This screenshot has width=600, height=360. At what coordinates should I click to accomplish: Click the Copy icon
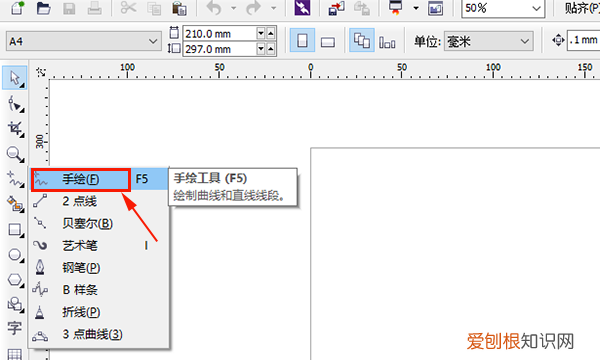154,8
